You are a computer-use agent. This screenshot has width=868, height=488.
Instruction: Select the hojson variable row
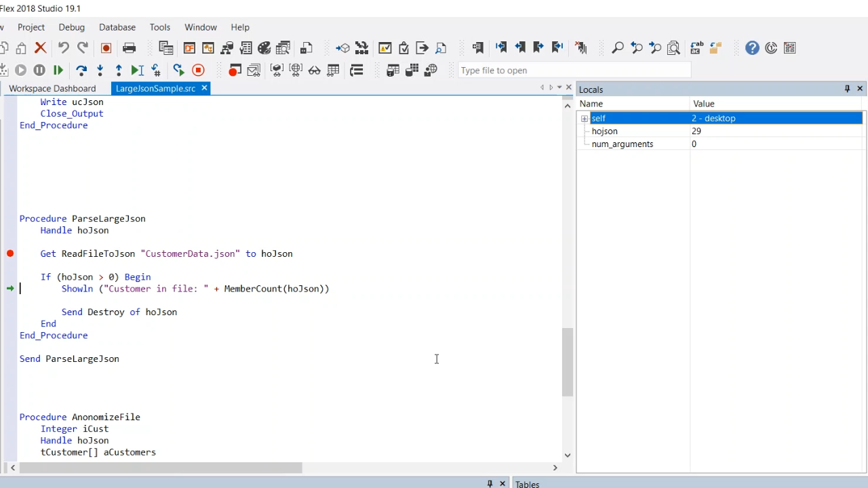(604, 131)
